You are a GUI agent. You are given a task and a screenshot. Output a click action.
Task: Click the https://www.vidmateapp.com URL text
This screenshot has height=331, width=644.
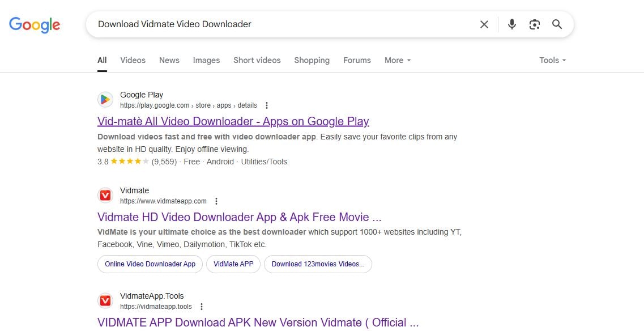click(x=164, y=201)
